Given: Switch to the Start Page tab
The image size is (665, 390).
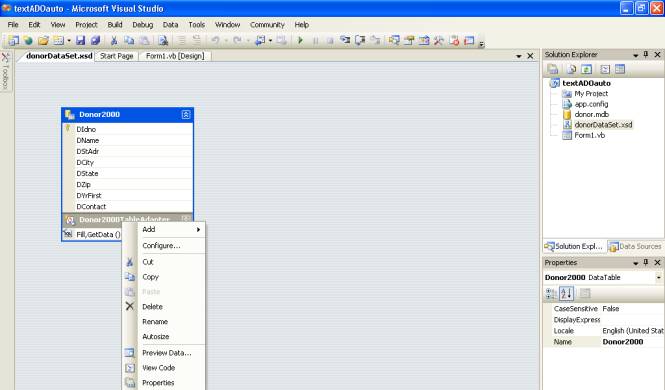Looking at the screenshot, I should click(x=116, y=56).
